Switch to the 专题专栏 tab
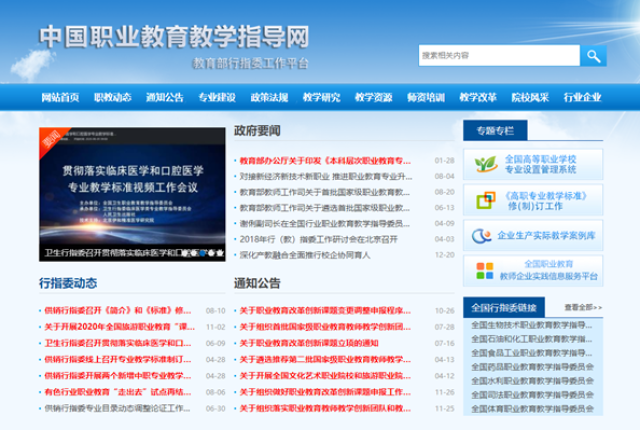640x430 pixels. (495, 131)
